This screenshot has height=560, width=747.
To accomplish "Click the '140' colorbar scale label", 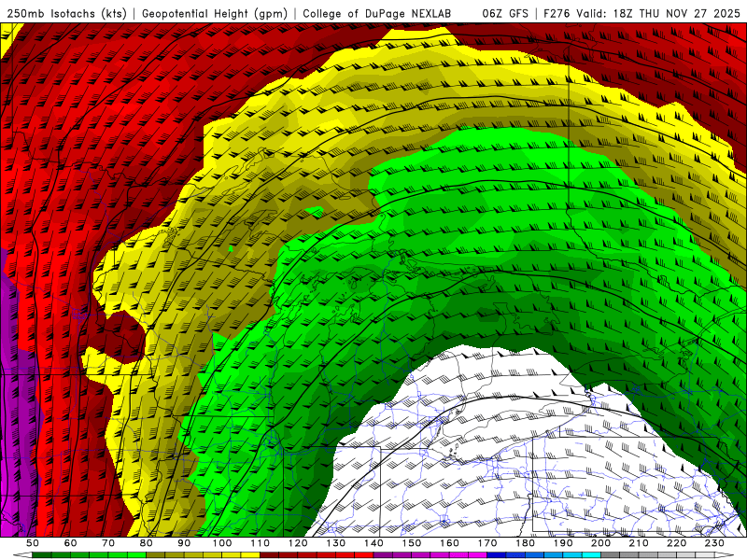I will [x=373, y=543].
